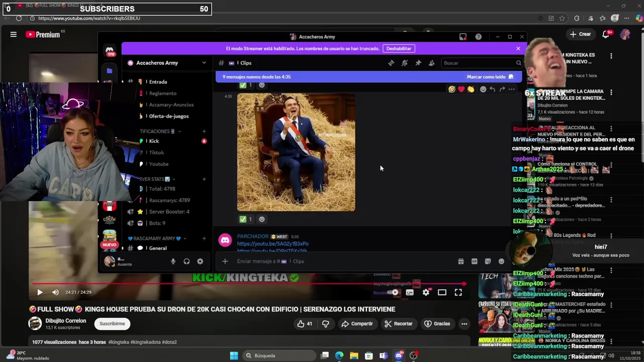
Task: Open add reaction smiley in message hover bar
Action: pyautogui.click(x=483, y=89)
